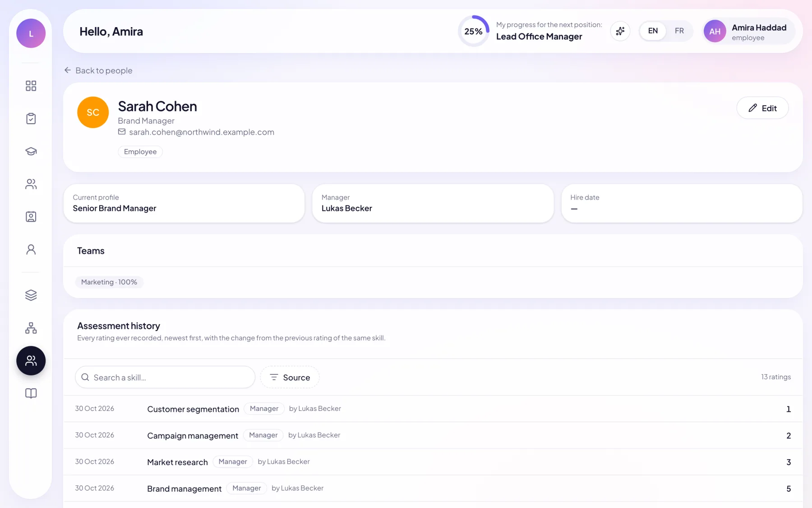Open the org chart hierarchy sidebar icon
This screenshot has height=508, width=812.
pos(31,328)
